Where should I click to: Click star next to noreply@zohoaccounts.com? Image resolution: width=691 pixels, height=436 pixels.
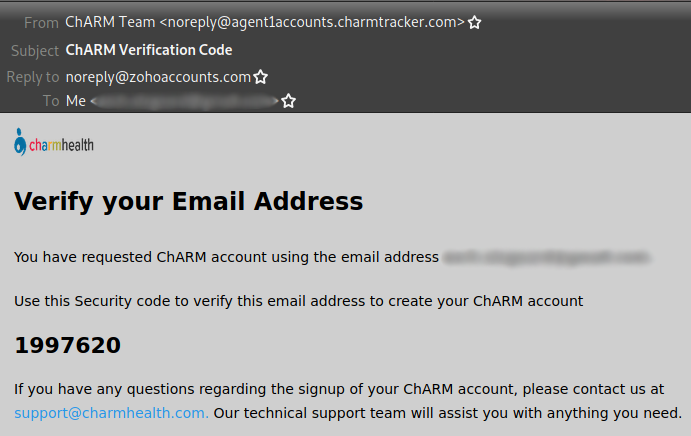tap(261, 77)
